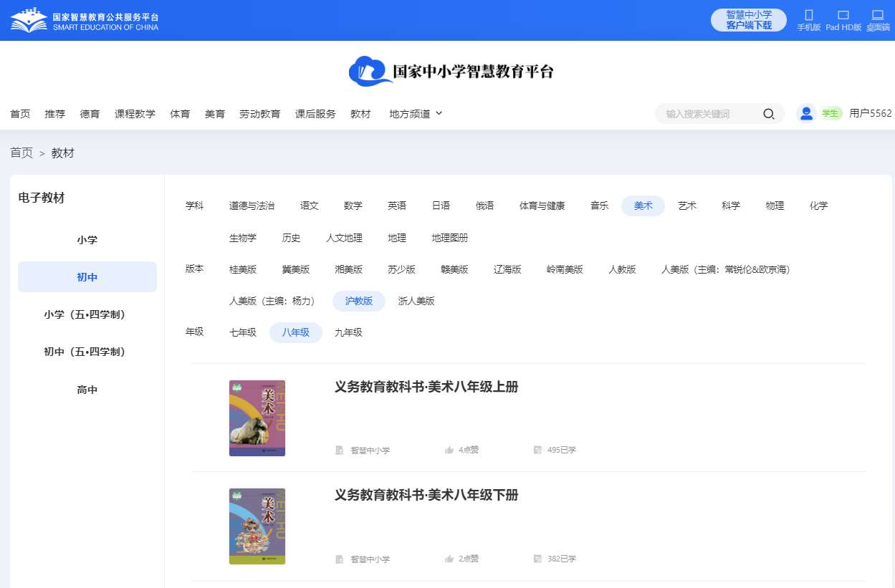Filter by 七年级 grade
The height and width of the screenshot is (588, 895).
(x=243, y=332)
